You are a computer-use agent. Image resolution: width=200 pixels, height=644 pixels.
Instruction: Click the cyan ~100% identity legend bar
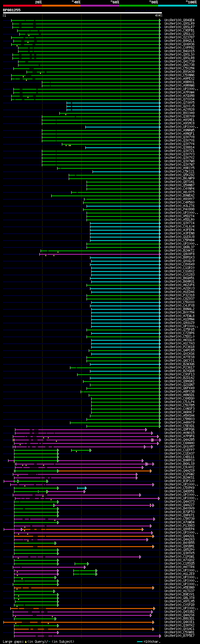click(177, 6)
